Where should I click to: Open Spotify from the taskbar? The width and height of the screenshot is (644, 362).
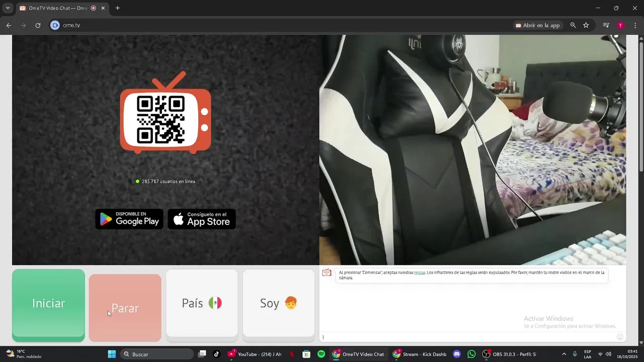coord(321,354)
